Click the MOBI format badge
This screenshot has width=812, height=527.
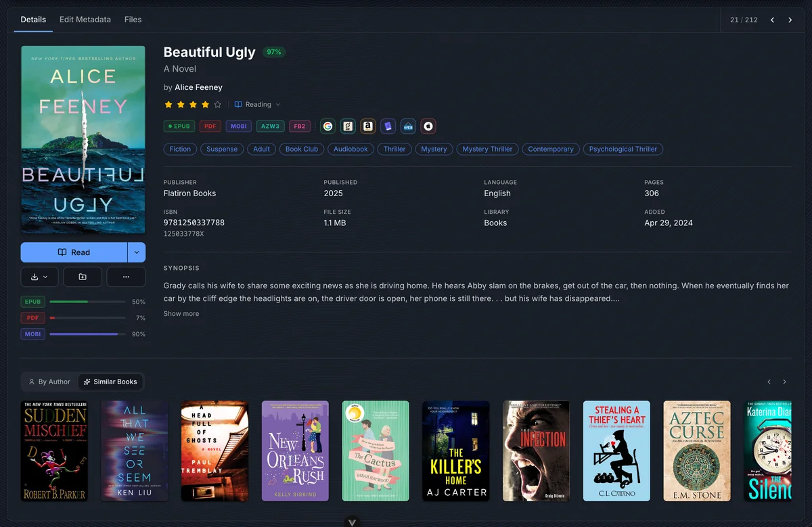tap(238, 127)
